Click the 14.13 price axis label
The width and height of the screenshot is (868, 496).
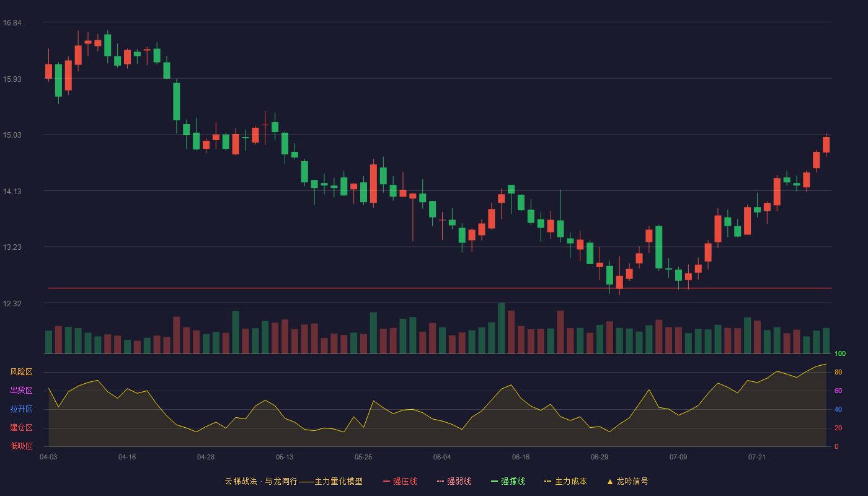click(12, 192)
